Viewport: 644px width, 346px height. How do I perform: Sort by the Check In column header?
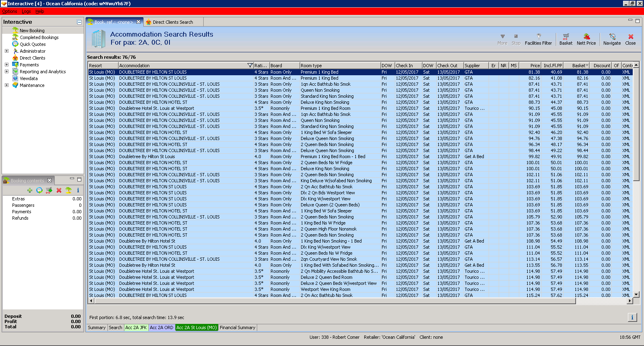(x=409, y=66)
